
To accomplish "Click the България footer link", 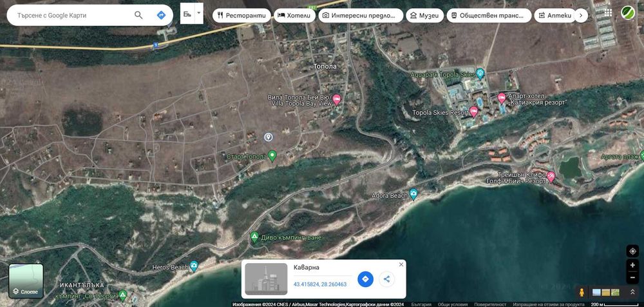I will coord(422,304).
